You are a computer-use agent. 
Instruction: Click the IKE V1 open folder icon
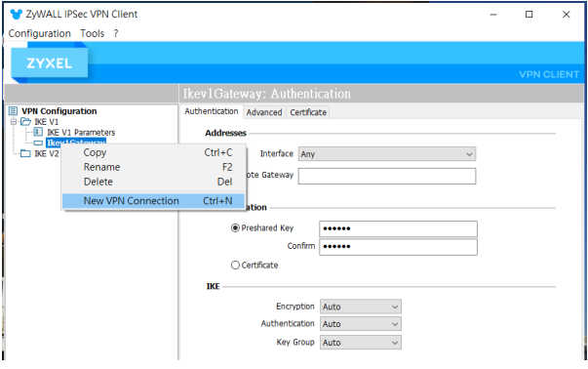pos(25,122)
